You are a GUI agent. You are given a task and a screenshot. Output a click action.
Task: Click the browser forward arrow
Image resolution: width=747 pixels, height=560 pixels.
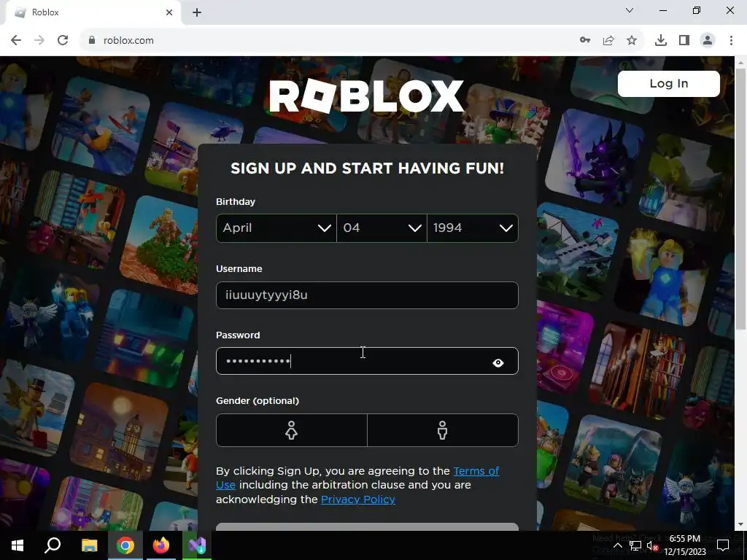point(39,41)
